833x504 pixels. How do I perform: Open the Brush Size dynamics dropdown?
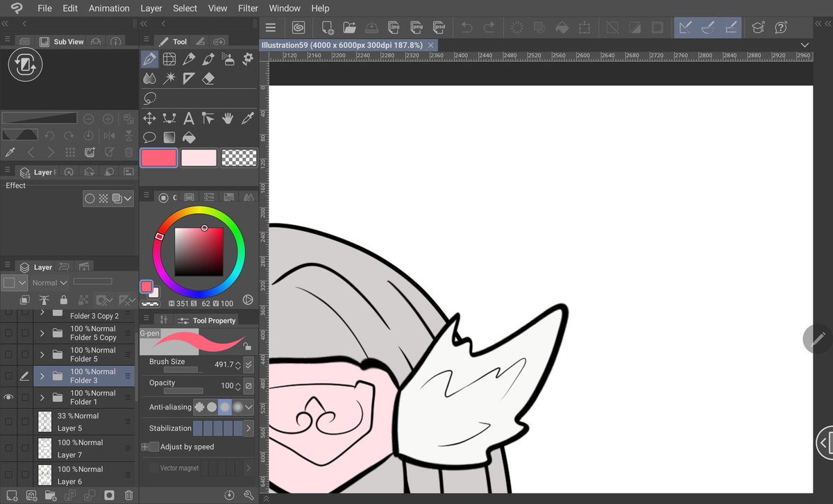pyautogui.click(x=249, y=364)
